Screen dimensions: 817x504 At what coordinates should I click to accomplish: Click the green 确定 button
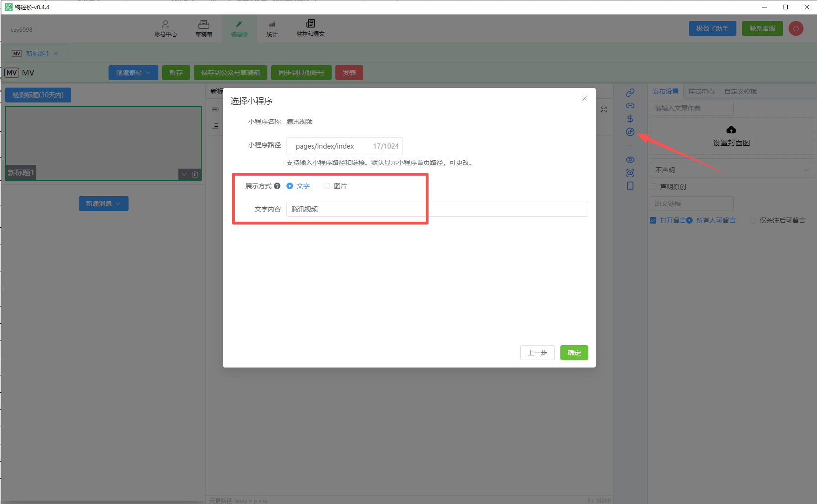pos(574,353)
